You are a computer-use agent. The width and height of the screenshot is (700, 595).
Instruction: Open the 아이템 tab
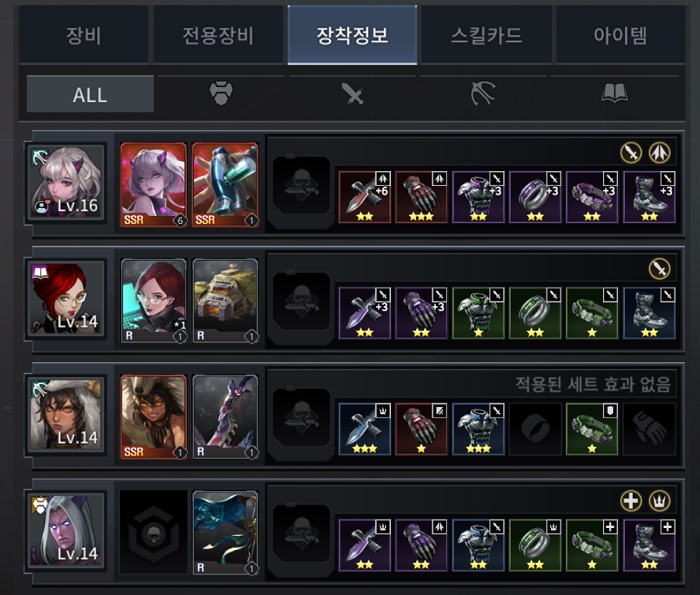[x=620, y=35]
